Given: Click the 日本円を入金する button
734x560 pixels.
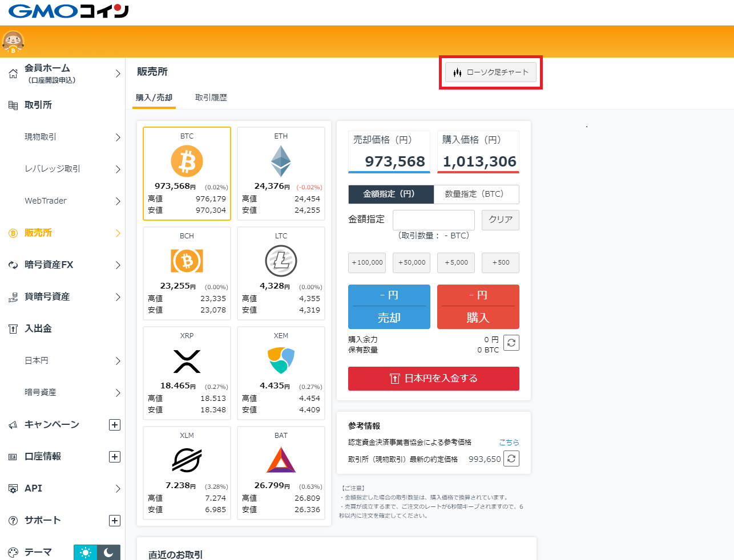Looking at the screenshot, I should pos(433,378).
